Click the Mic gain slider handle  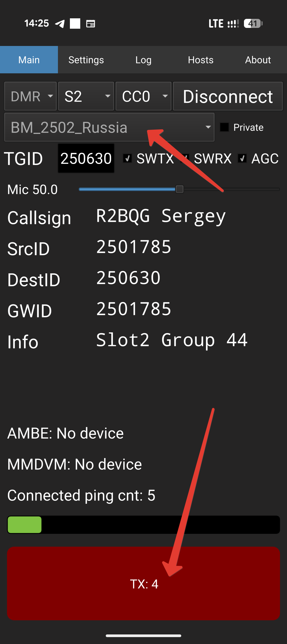tap(180, 189)
